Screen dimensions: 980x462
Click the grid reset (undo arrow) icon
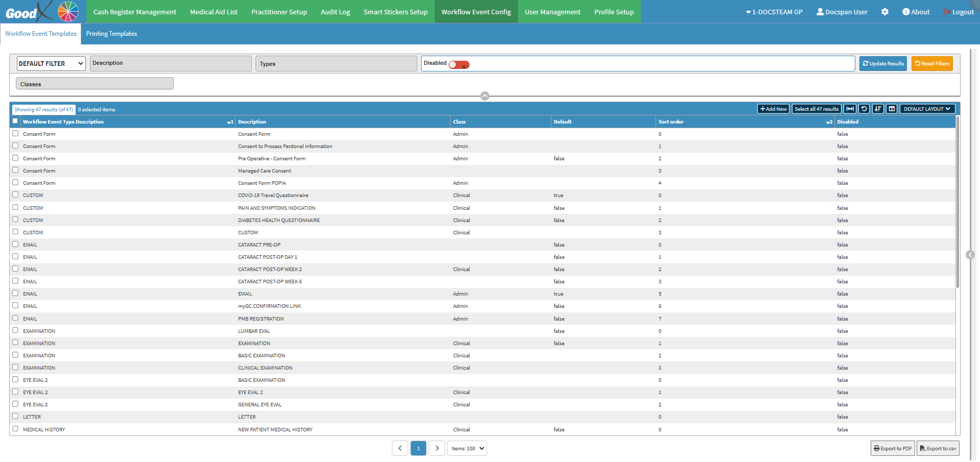[x=864, y=109]
